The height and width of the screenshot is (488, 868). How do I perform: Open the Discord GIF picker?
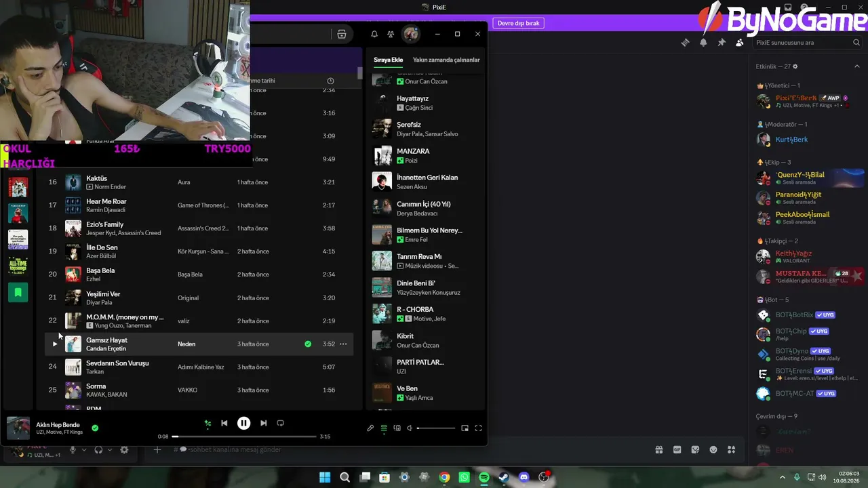[x=677, y=449]
